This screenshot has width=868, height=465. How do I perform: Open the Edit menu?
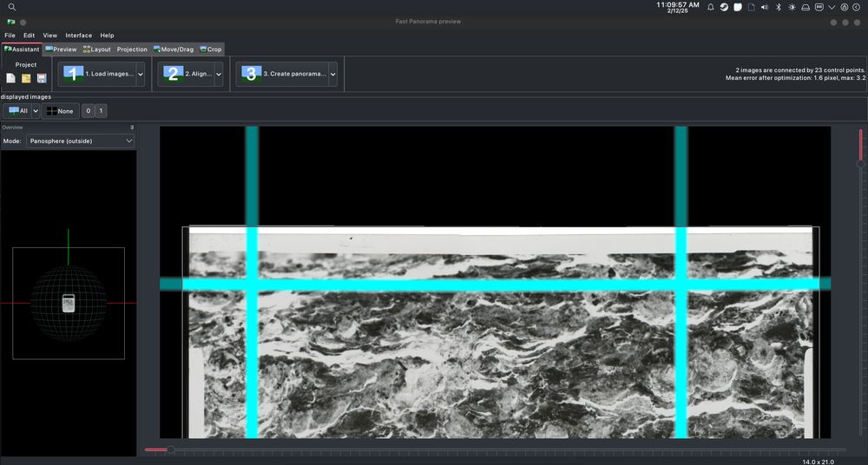30,36
